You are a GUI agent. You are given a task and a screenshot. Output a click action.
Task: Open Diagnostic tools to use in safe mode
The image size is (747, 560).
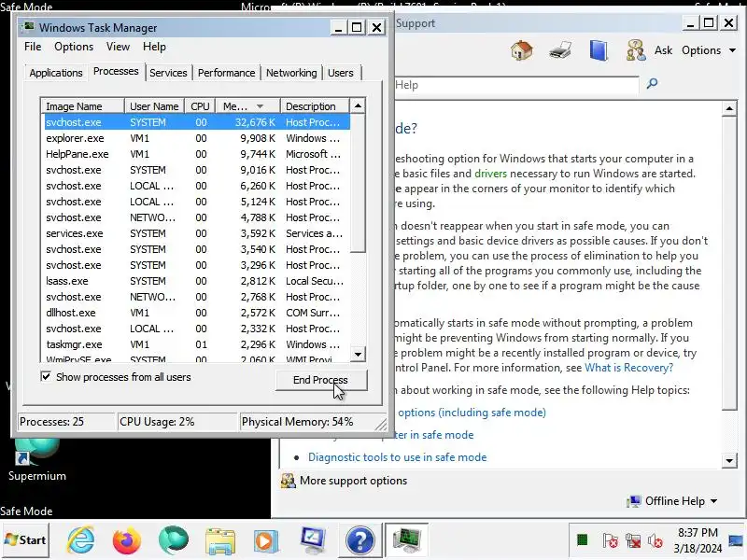pyautogui.click(x=398, y=457)
